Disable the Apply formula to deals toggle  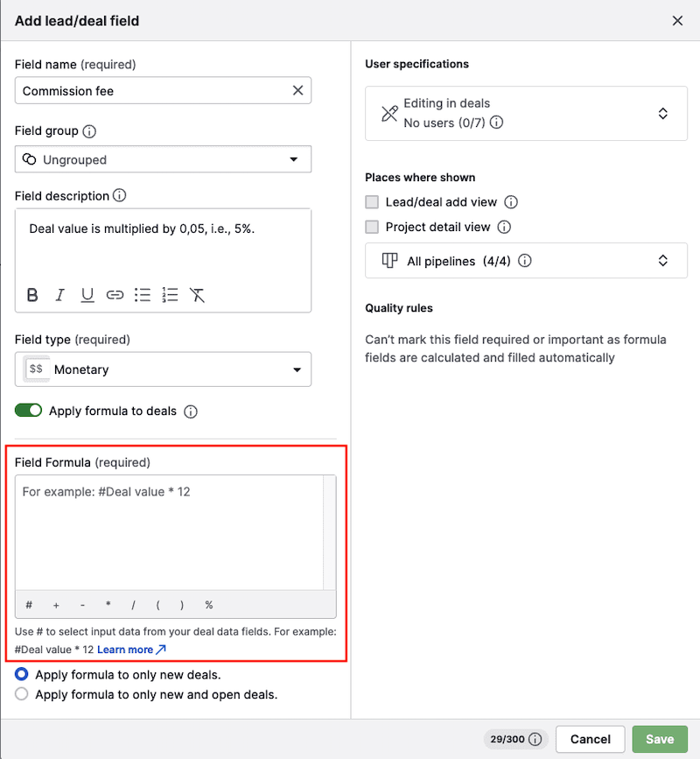[29, 411]
